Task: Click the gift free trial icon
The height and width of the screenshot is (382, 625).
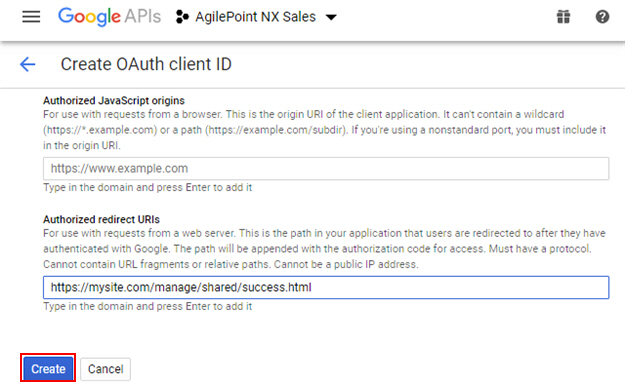Action: [x=563, y=17]
